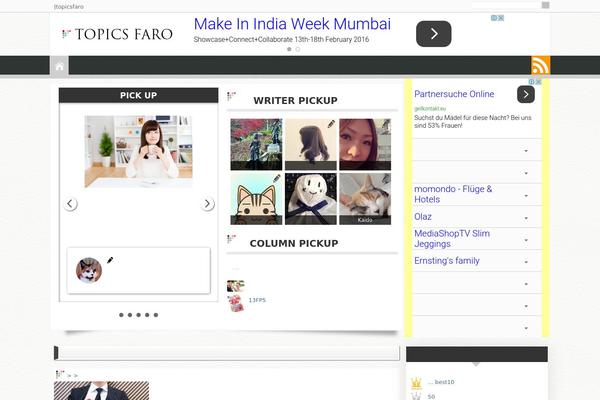Open the woman face writer thumbnail

pos(365,144)
